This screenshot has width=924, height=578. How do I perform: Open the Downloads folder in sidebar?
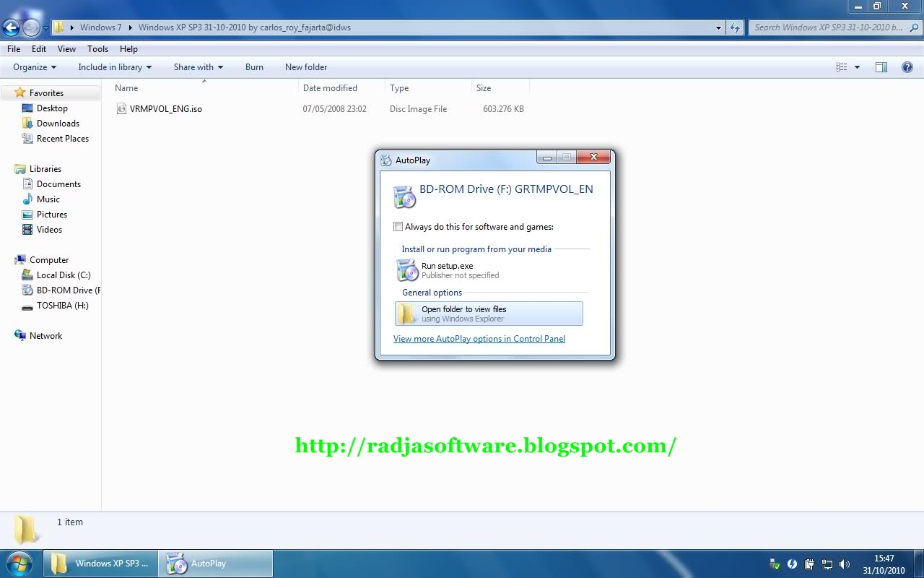coord(58,123)
